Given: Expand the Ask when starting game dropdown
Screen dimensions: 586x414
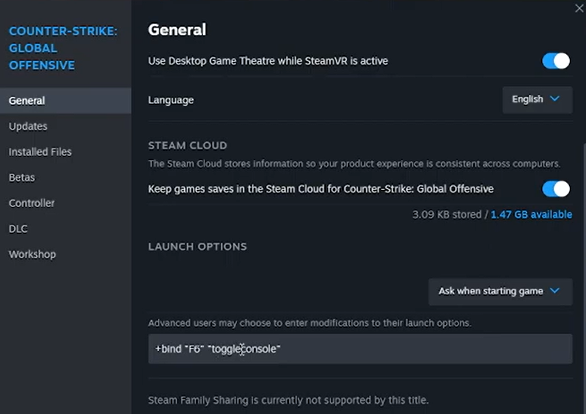Looking at the screenshot, I should (500, 291).
